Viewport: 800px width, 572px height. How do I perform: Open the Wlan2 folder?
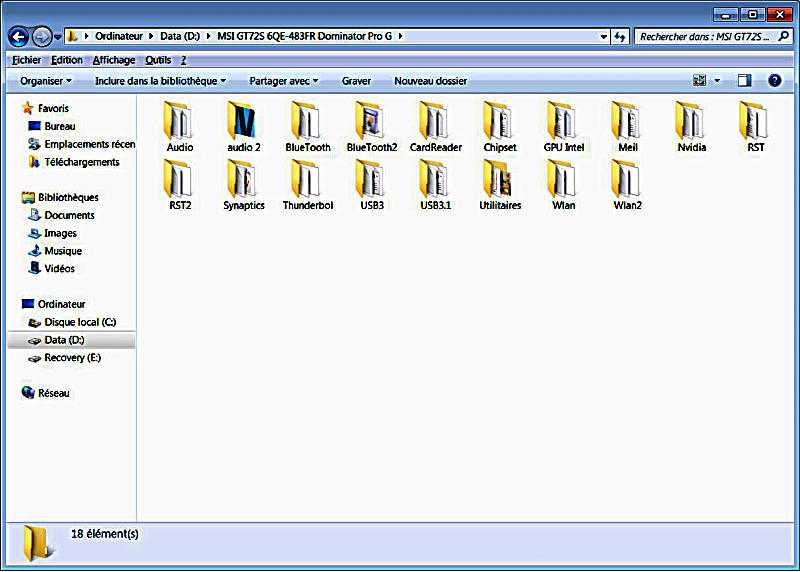click(x=627, y=185)
